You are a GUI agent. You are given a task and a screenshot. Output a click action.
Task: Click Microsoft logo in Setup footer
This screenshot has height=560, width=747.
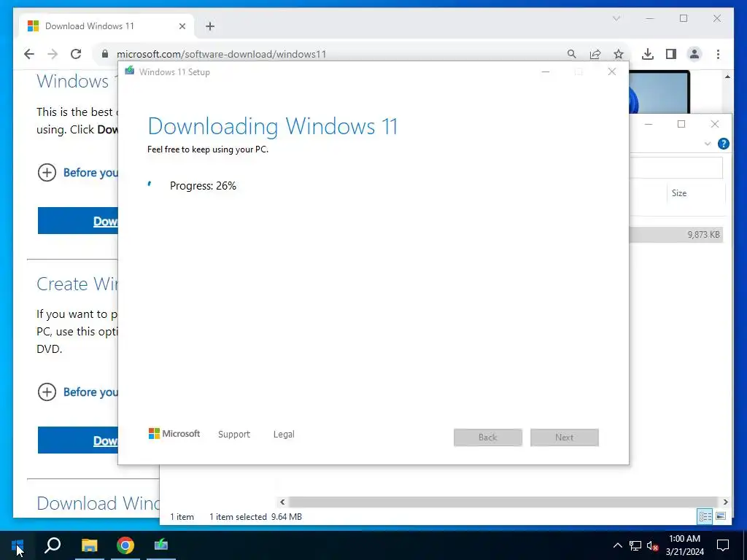[x=174, y=434]
